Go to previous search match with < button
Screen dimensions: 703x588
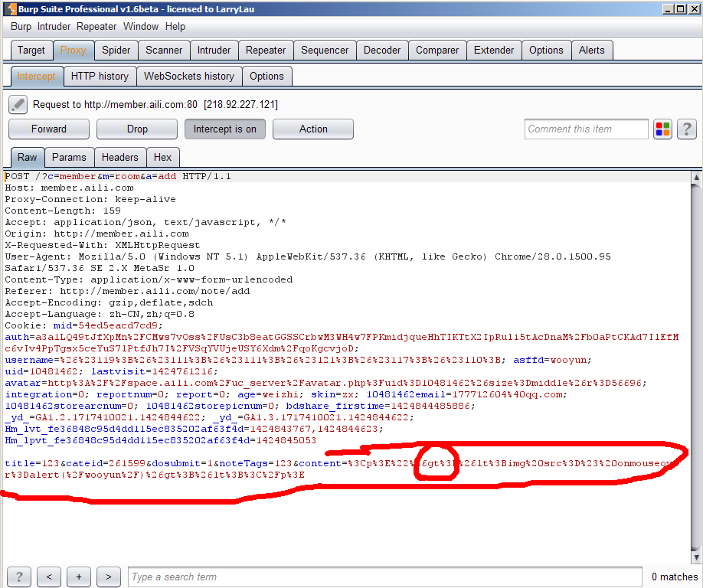click(49, 577)
